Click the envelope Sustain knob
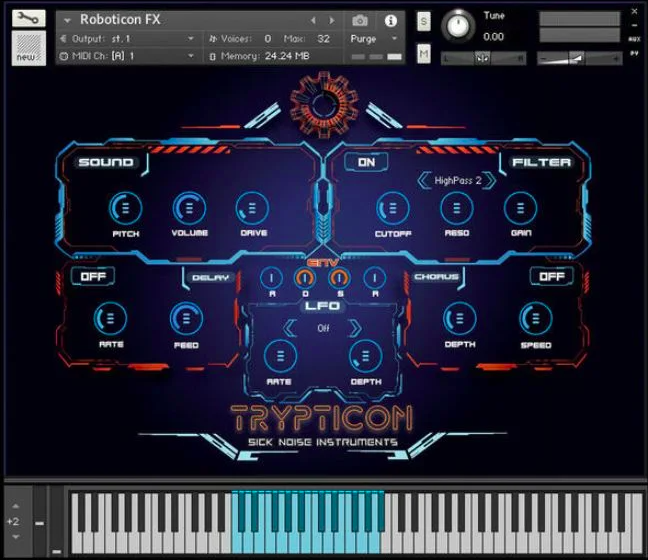 (x=339, y=278)
